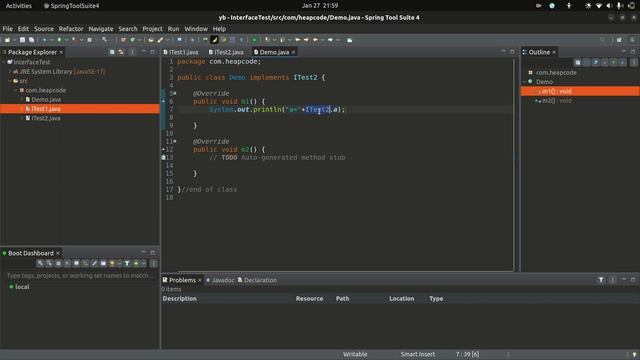
Task: Click the New file icon in main toolbar
Action: (x=7, y=40)
